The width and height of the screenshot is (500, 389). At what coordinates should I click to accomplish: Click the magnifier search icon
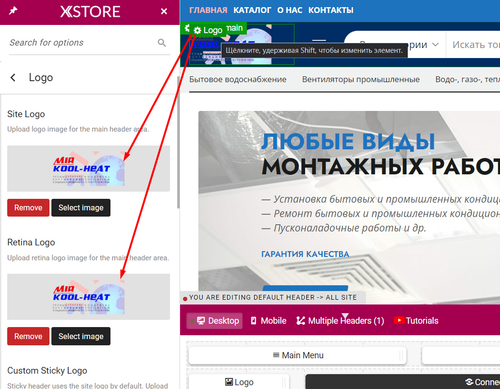[x=162, y=43]
